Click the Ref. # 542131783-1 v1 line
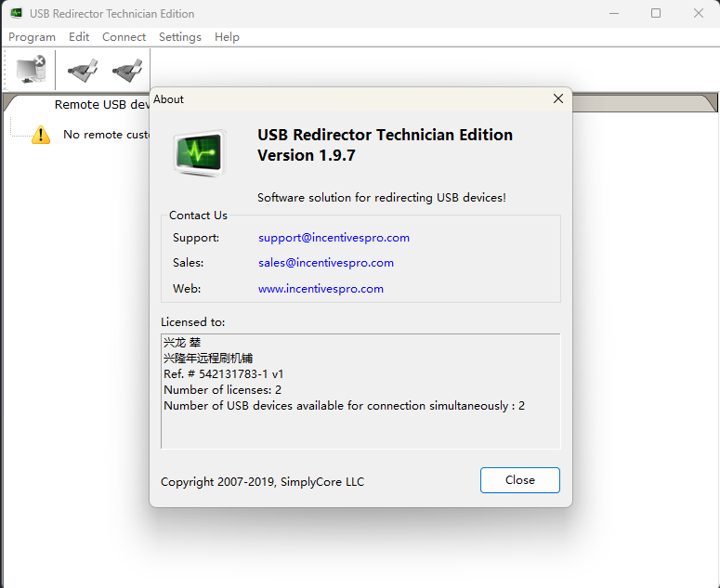720x588 pixels. (x=224, y=374)
